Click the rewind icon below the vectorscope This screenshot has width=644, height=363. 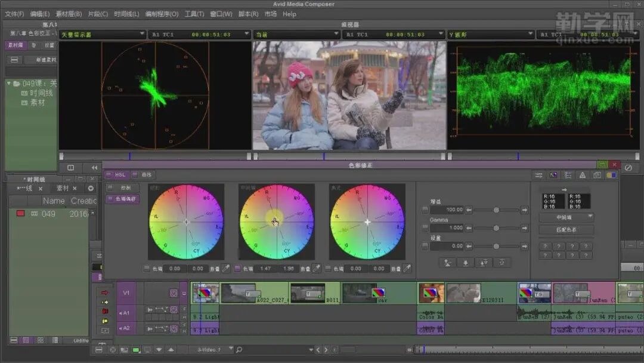point(94,168)
